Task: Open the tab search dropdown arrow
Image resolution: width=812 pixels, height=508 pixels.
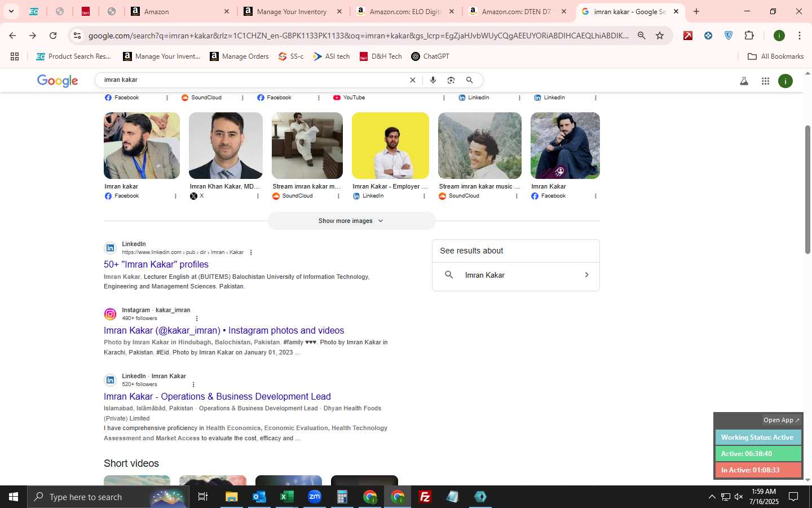Action: [11, 11]
